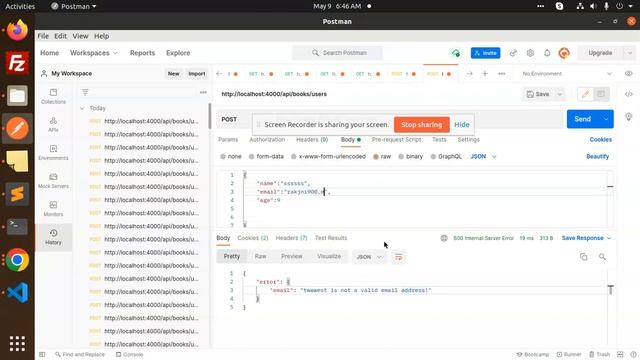Image resolution: width=640 pixels, height=360 pixels.
Task: Switch to request Headers (9) tab
Action: (312, 140)
